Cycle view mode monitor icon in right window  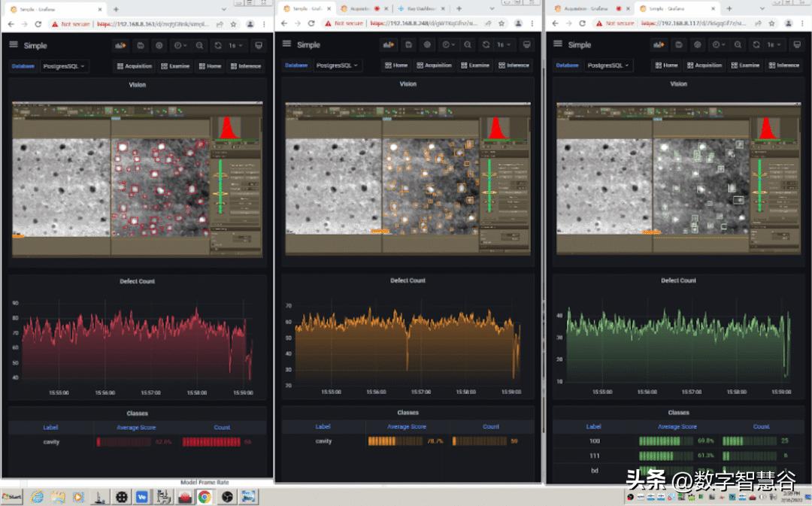[797, 44]
